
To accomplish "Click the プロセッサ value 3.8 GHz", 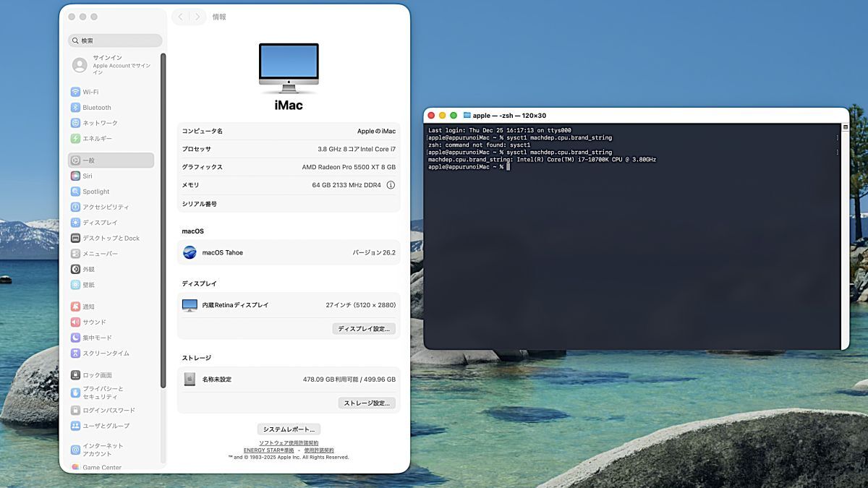I will click(x=357, y=149).
